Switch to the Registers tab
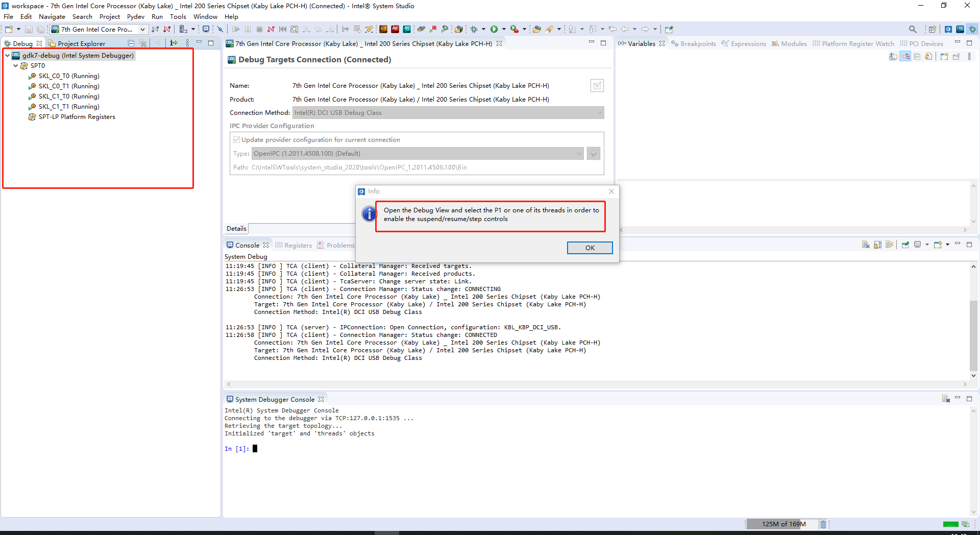The width and height of the screenshot is (980, 535). click(298, 245)
